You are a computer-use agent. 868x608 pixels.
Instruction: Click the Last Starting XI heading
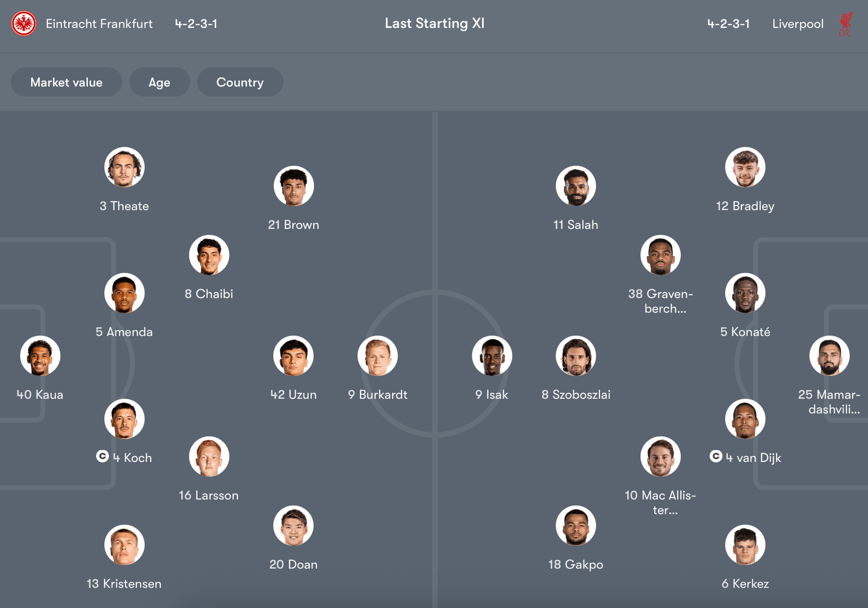[435, 23]
